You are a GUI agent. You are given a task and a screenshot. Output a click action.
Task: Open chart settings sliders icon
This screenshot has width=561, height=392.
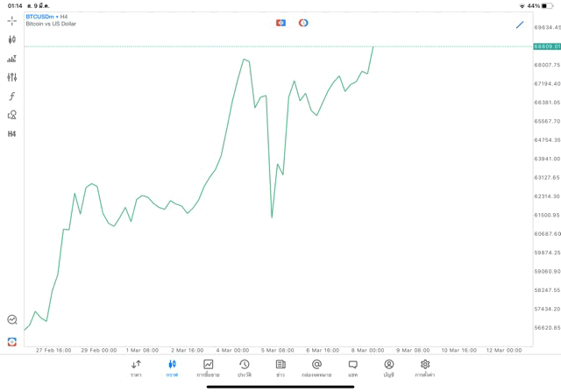point(11,77)
